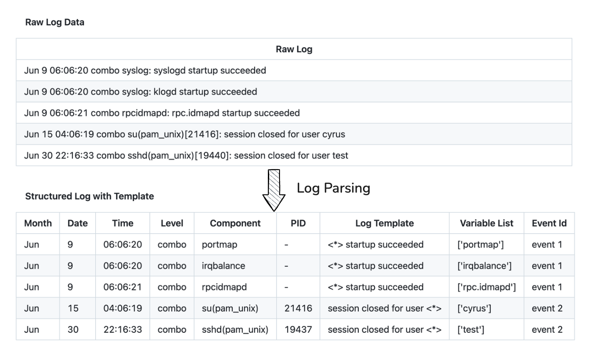The width and height of the screenshot is (592, 364).
Task: Click the Structured Log with Template heading
Action: point(90,196)
